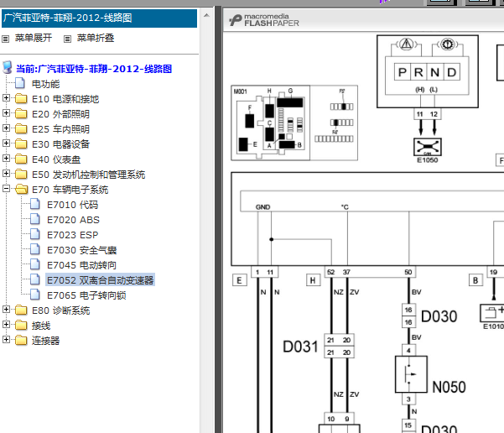504x433 pixels.
Task: Click the open folder icon for E70
Action: point(21,189)
